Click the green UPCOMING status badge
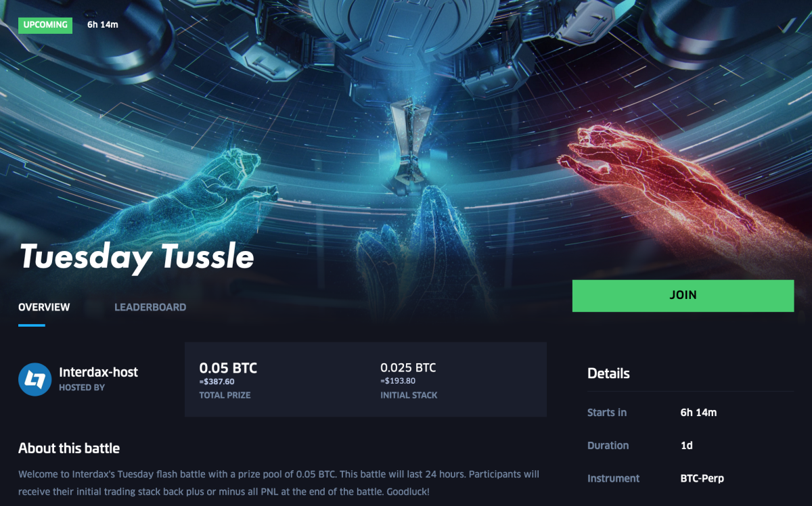This screenshot has height=506, width=812. 45,25
